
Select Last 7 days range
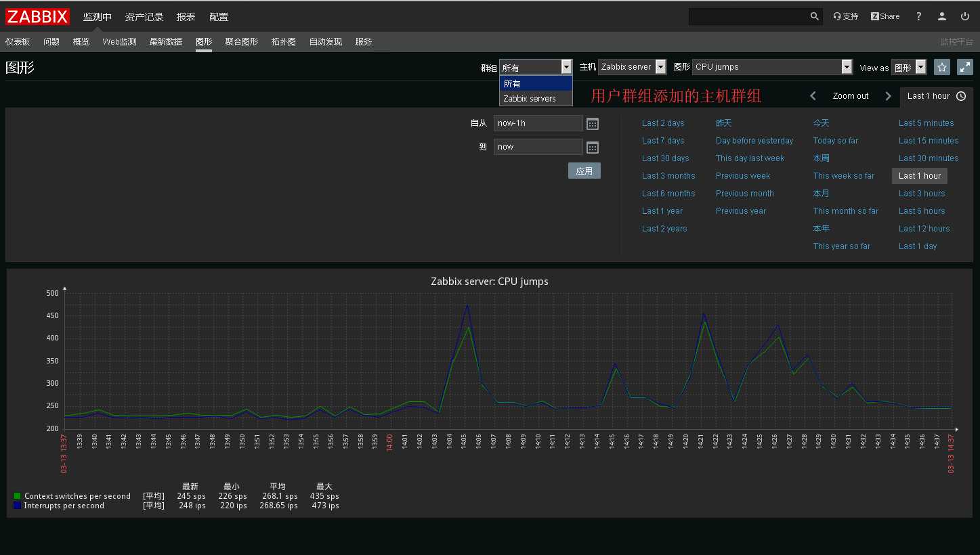coord(663,141)
